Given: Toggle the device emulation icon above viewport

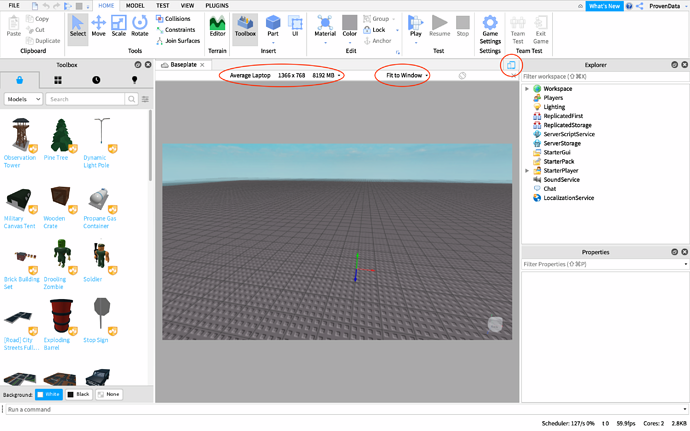Looking at the screenshot, I should [510, 65].
